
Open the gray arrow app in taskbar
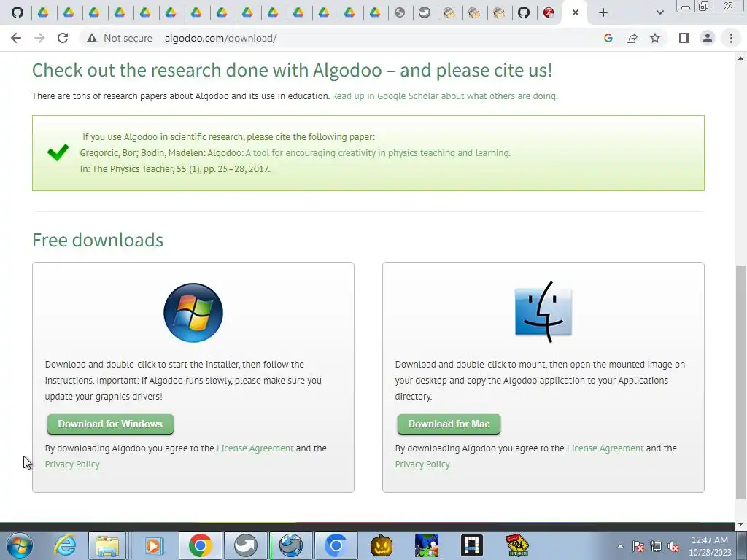[245, 545]
